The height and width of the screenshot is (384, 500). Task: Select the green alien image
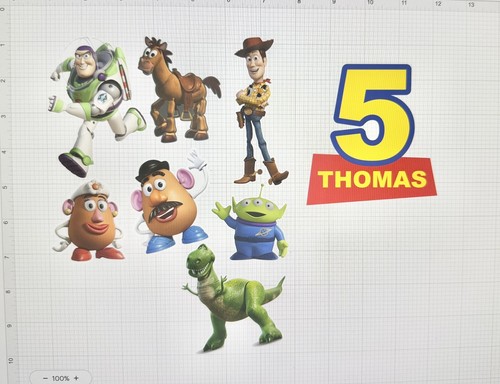click(250, 222)
